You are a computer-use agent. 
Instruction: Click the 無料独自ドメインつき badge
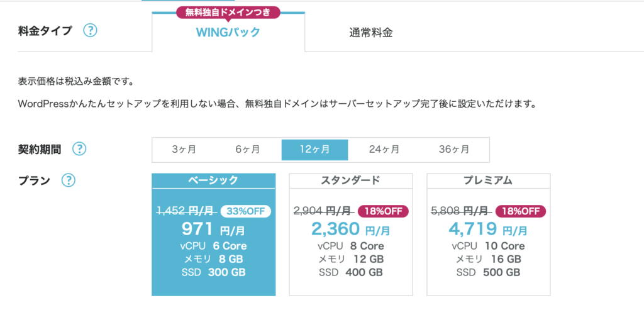tap(228, 13)
